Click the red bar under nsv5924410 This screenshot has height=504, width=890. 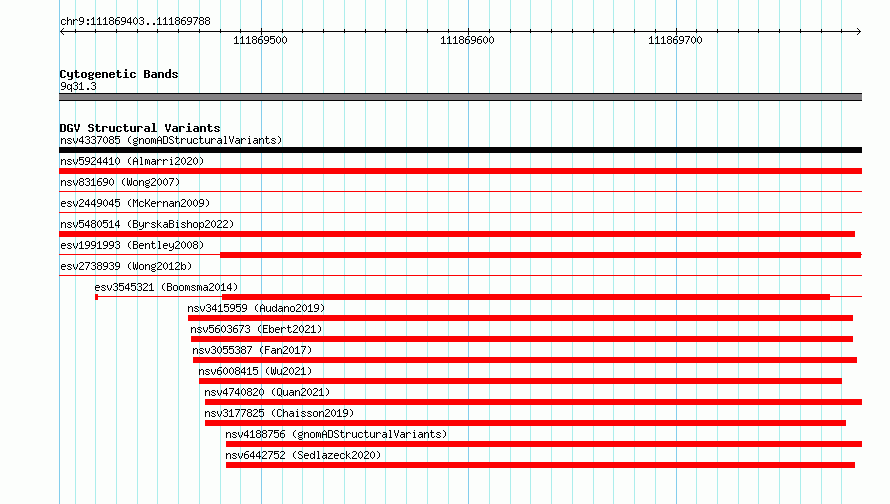[460, 171]
